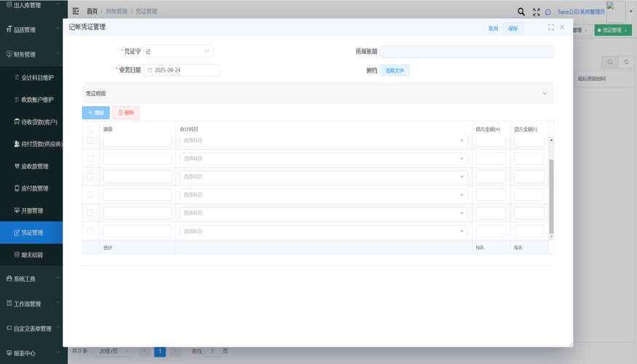Click the search icon button behind dialog
Screen dimensions: 637x364
[x=609, y=62]
